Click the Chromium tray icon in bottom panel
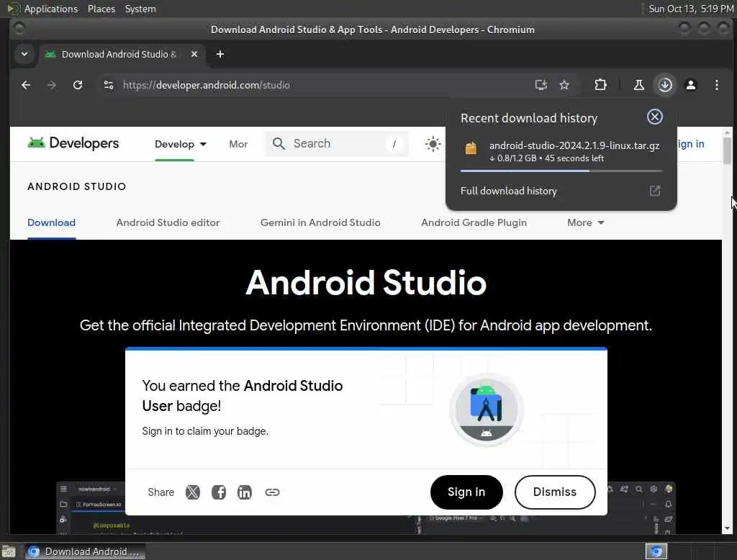 tap(656, 551)
